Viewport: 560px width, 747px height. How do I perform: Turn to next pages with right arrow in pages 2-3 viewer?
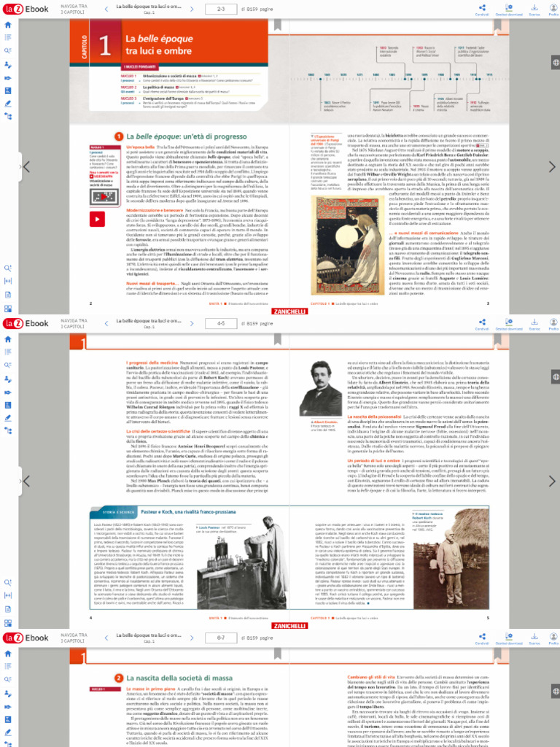552,167
